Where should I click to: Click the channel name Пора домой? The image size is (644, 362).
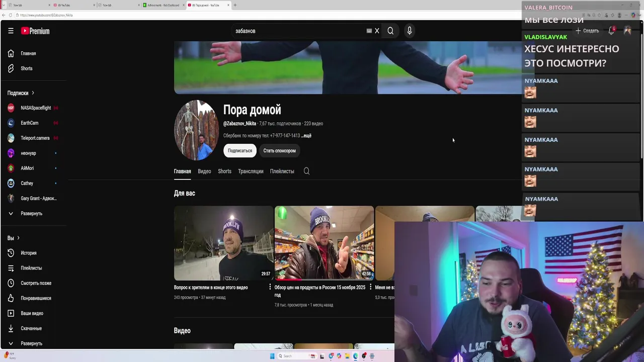(x=252, y=110)
